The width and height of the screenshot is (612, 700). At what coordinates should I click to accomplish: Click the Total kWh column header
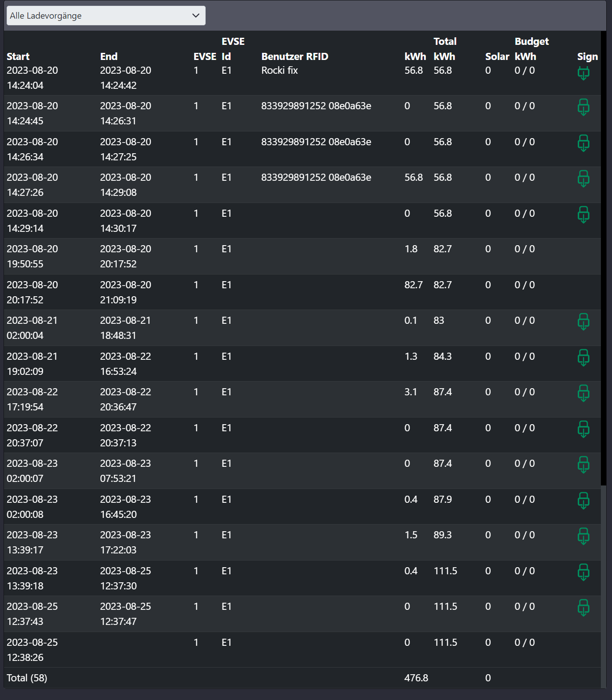pyautogui.click(x=445, y=49)
